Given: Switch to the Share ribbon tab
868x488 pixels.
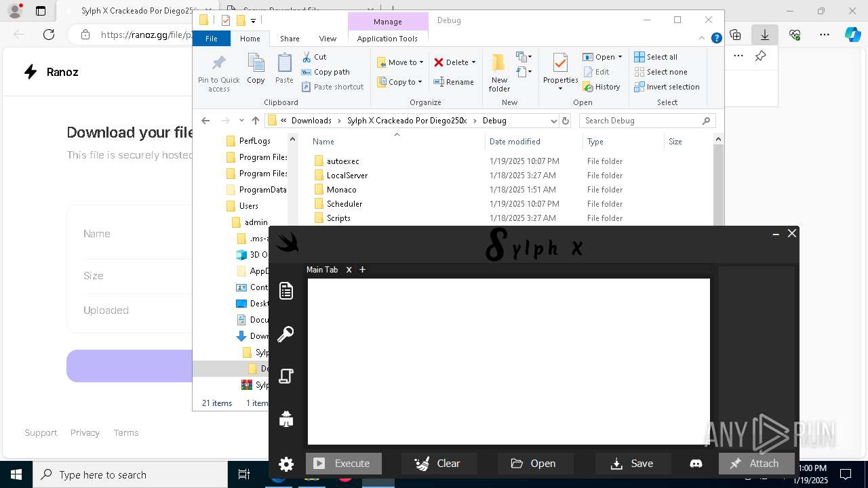Looking at the screenshot, I should [x=290, y=39].
